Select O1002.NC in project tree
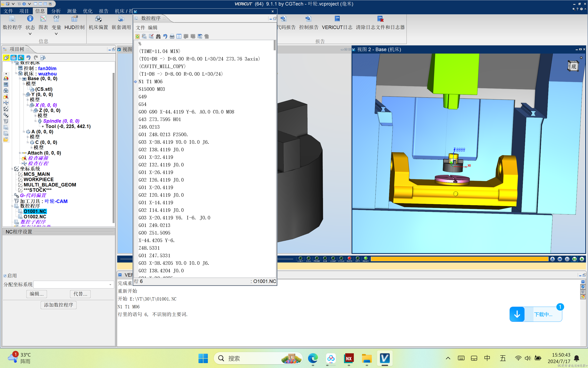588x368 pixels. (35, 217)
